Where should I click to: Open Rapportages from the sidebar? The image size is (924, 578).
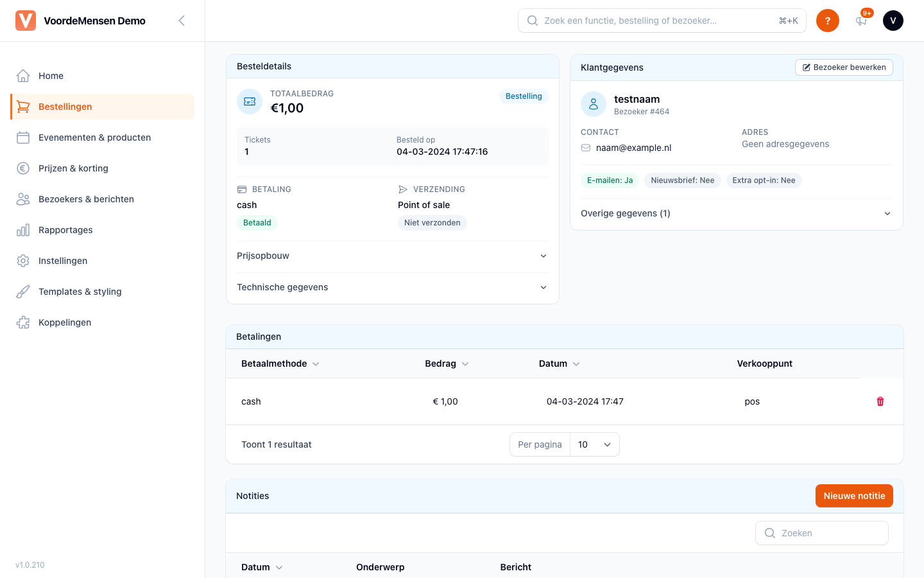point(103,230)
